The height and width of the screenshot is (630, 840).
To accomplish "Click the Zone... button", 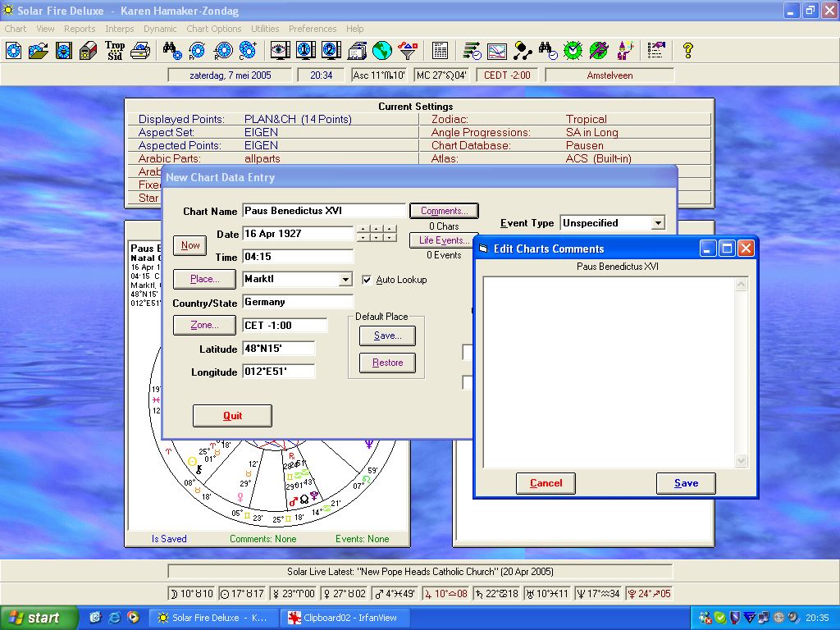I will (204, 326).
